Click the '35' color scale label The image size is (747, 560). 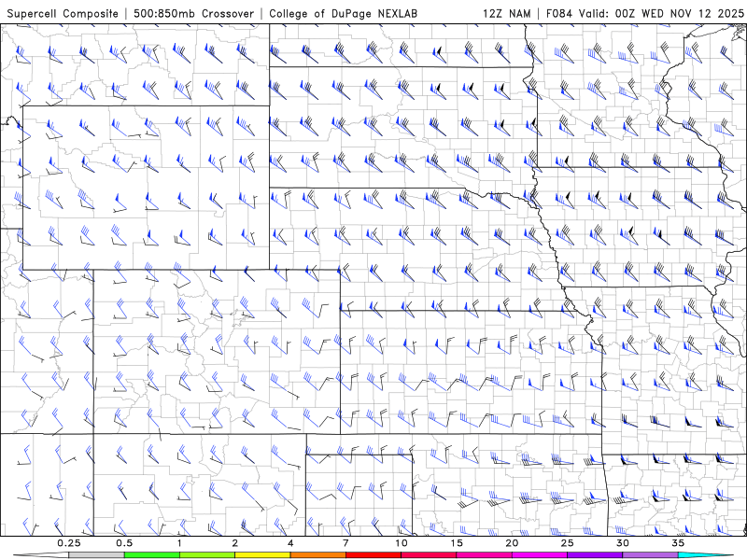[678, 543]
